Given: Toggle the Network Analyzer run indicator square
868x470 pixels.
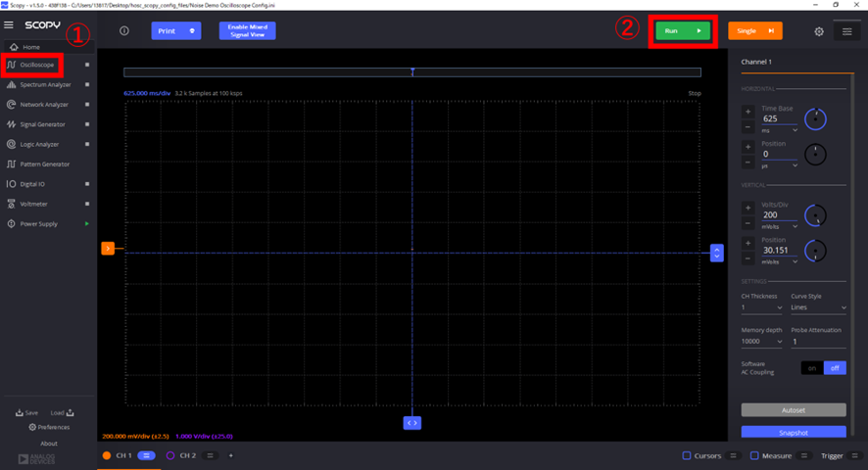Looking at the screenshot, I should (87, 105).
